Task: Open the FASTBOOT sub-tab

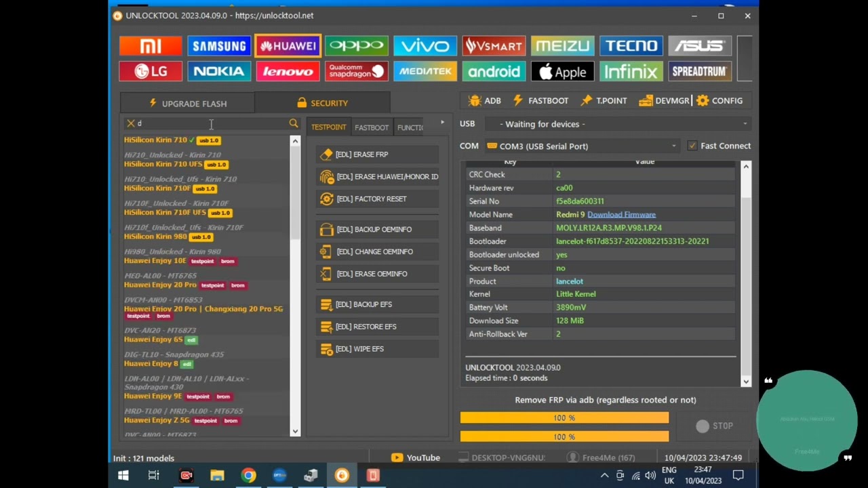Action: pos(372,127)
